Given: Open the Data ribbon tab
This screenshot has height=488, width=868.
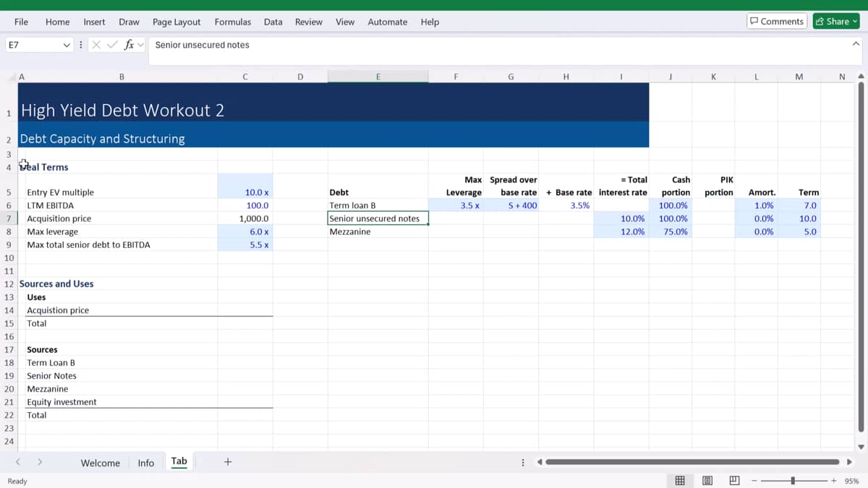Looking at the screenshot, I should click(273, 22).
